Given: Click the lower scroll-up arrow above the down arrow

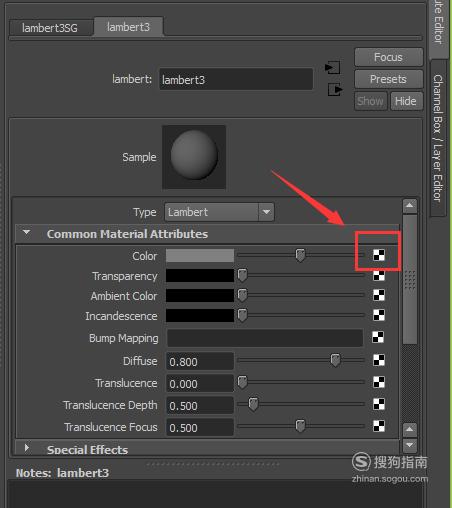Looking at the screenshot, I should tap(410, 430).
